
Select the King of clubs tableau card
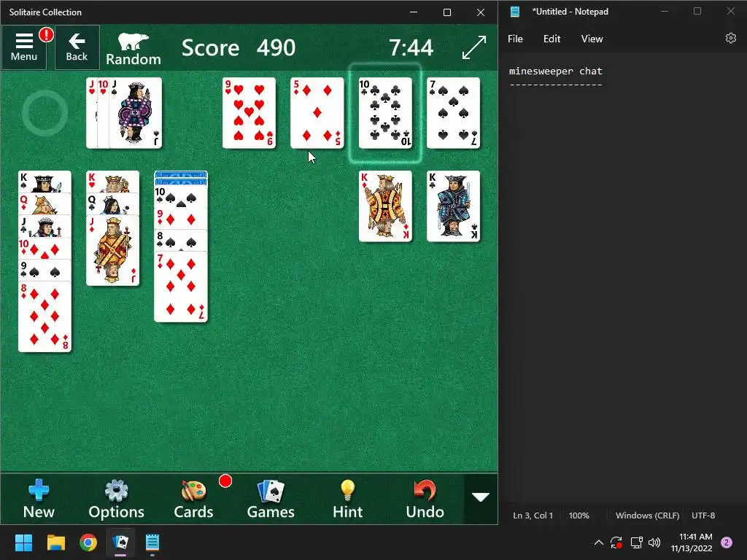(454, 206)
